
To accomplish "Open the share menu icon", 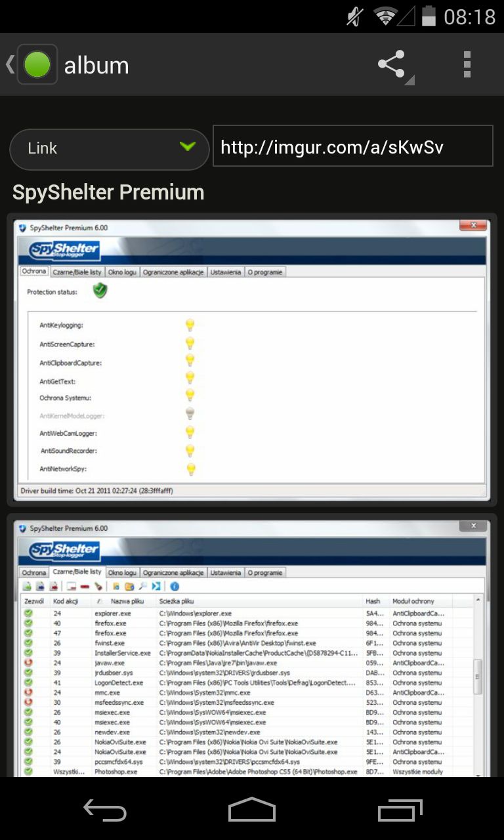I will pyautogui.click(x=393, y=65).
